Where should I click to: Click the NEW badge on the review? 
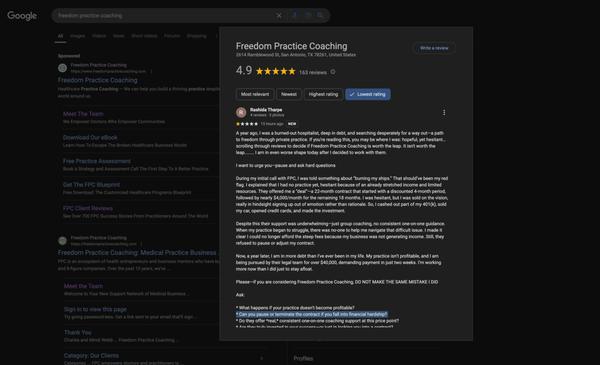point(292,124)
